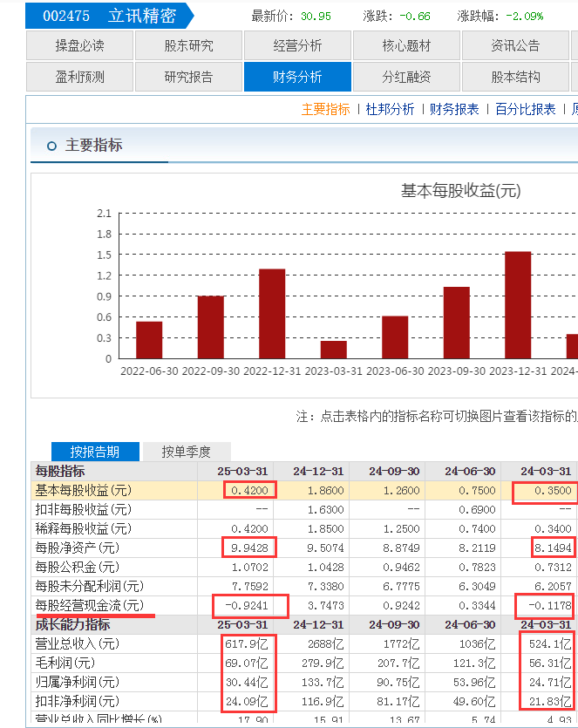
Task: Select the 分红融资 tab
Action: tap(406, 77)
